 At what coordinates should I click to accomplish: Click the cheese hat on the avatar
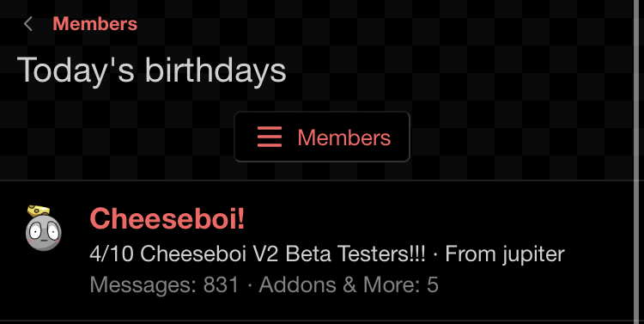point(38,211)
